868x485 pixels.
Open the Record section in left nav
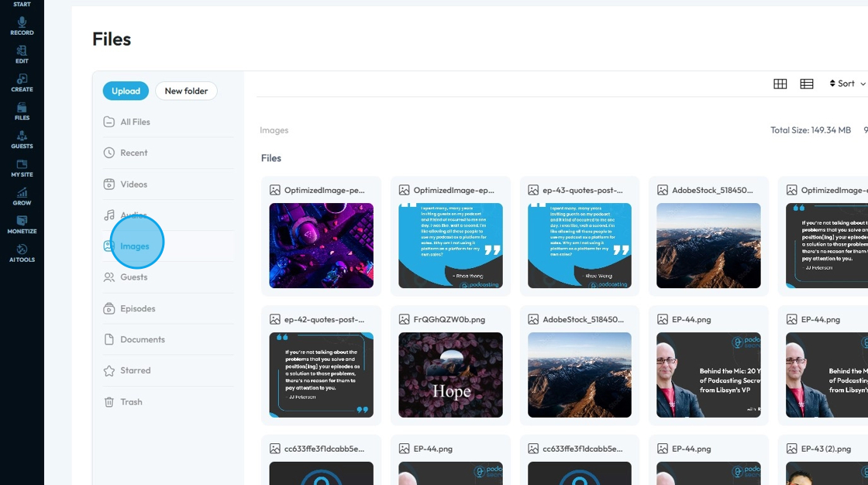click(x=22, y=26)
